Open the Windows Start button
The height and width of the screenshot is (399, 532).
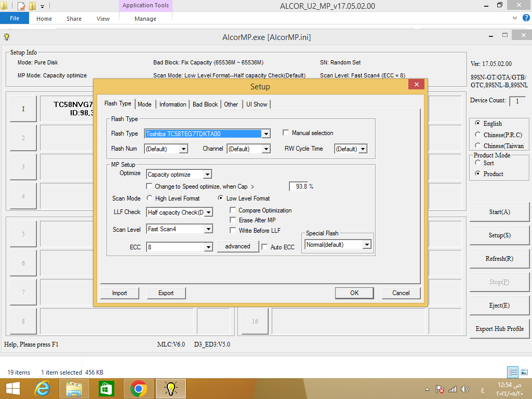point(13,389)
